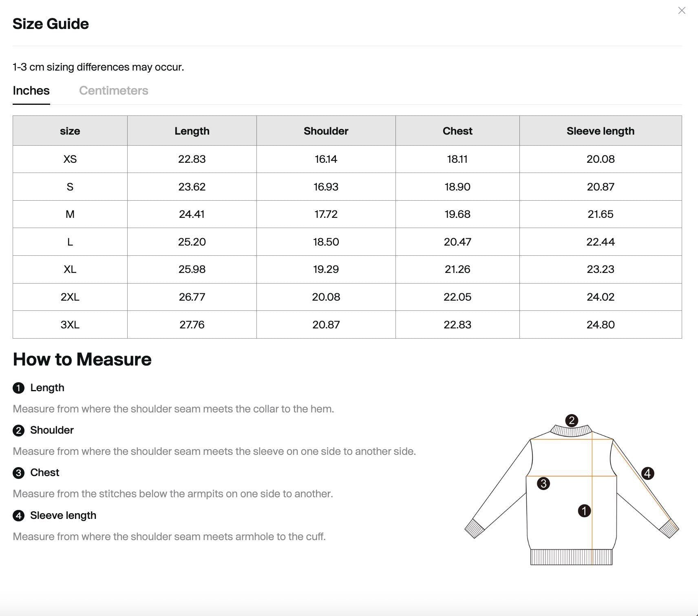Click the Length column header
698x616 pixels.
pyautogui.click(x=192, y=131)
